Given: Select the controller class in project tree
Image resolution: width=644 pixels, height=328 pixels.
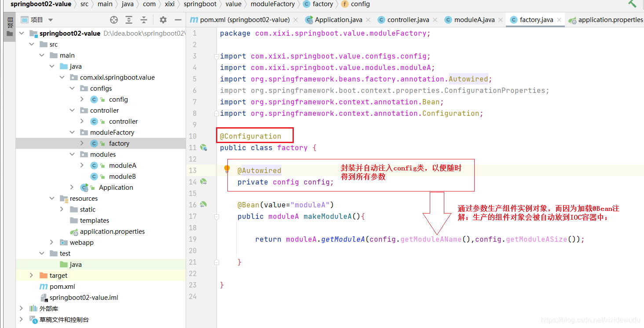Looking at the screenshot, I should click(x=123, y=122).
